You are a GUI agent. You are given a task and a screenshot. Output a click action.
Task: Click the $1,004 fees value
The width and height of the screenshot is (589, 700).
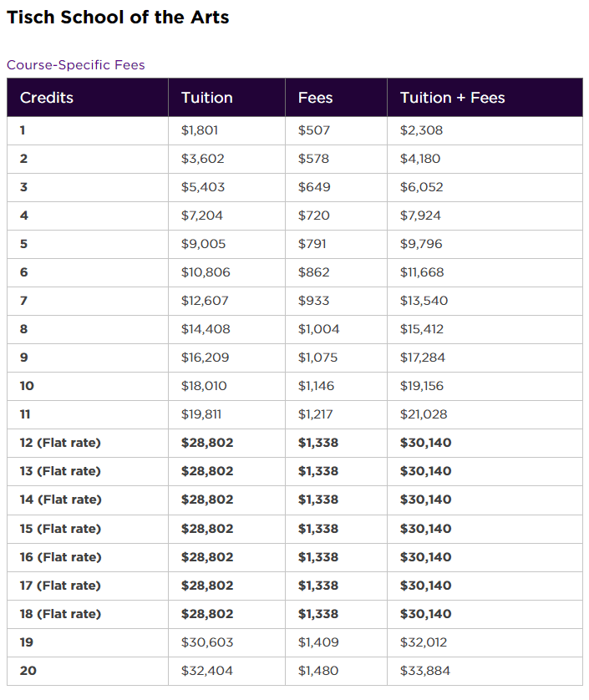(x=318, y=329)
